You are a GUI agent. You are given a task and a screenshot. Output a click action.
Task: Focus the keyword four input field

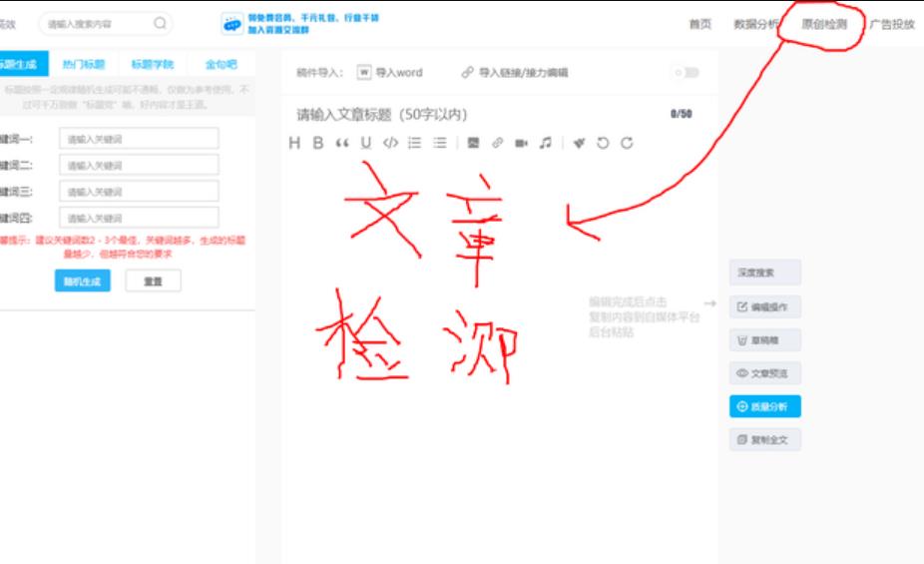click(139, 218)
